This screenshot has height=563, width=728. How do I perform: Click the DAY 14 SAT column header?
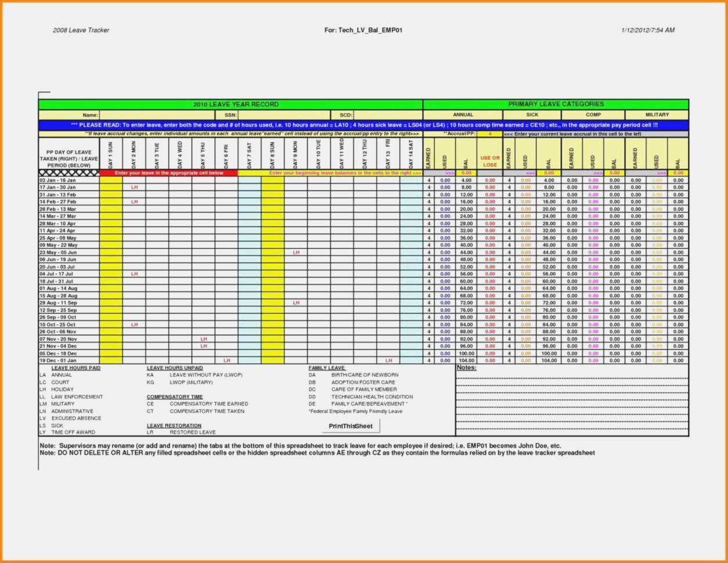411,154
